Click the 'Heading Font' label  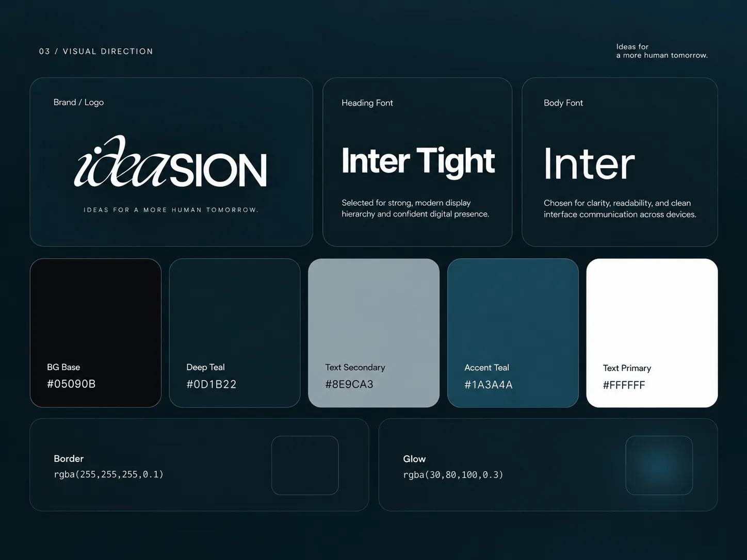pyautogui.click(x=367, y=103)
